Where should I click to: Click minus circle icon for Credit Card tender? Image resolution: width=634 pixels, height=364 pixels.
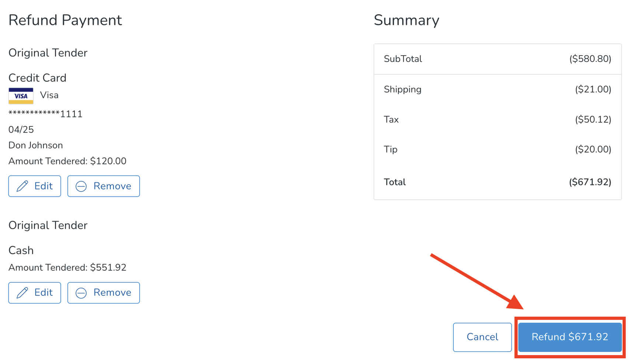81,186
